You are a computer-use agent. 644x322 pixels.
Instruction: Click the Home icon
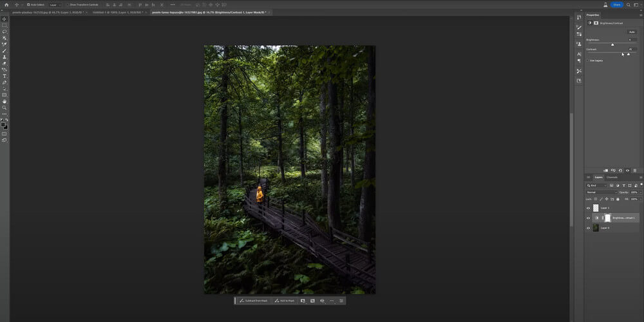point(6,5)
